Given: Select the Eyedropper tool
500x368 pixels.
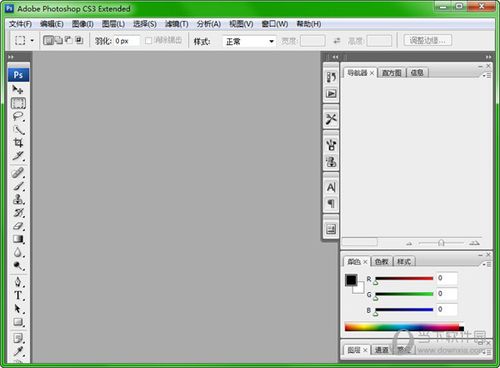Looking at the screenshot, I should [x=18, y=351].
